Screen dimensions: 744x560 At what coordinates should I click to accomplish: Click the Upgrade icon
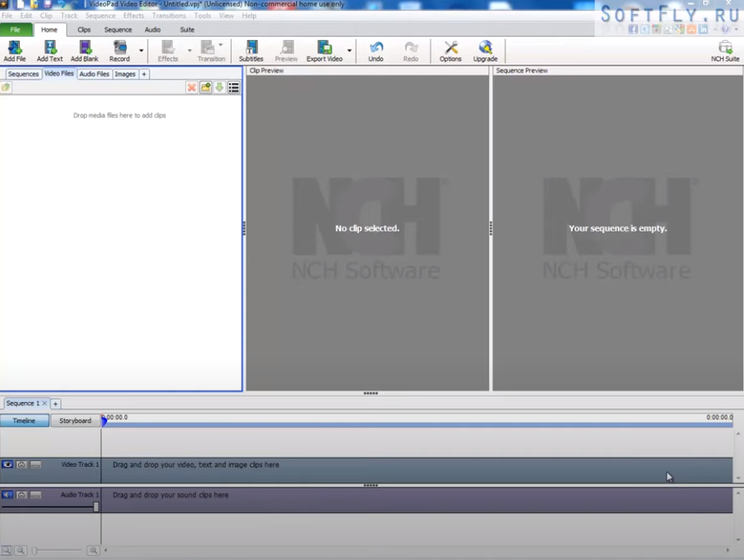click(485, 51)
